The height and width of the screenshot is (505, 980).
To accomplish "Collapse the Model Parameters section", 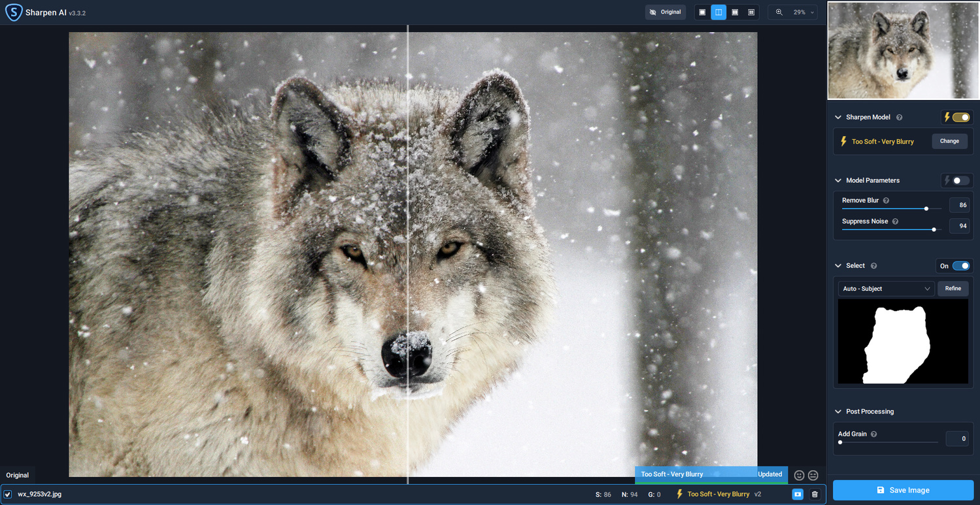I will pyautogui.click(x=838, y=180).
